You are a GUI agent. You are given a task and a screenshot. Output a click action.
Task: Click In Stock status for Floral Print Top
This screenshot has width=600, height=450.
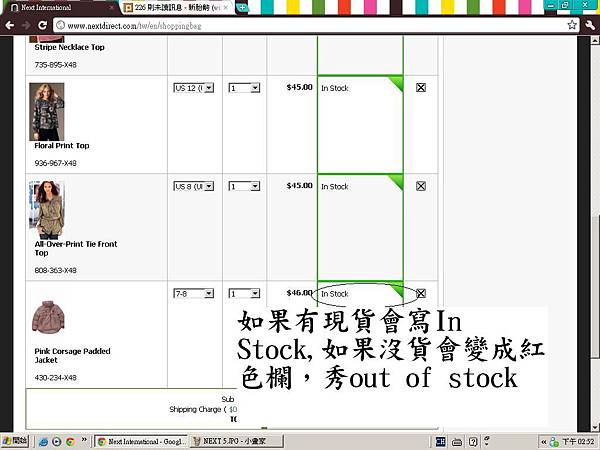coord(334,88)
